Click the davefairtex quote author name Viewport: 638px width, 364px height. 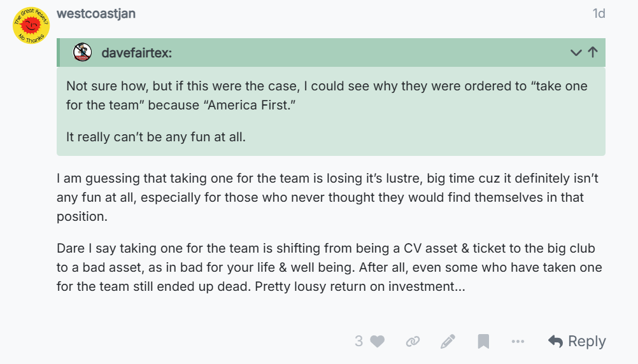pos(136,53)
